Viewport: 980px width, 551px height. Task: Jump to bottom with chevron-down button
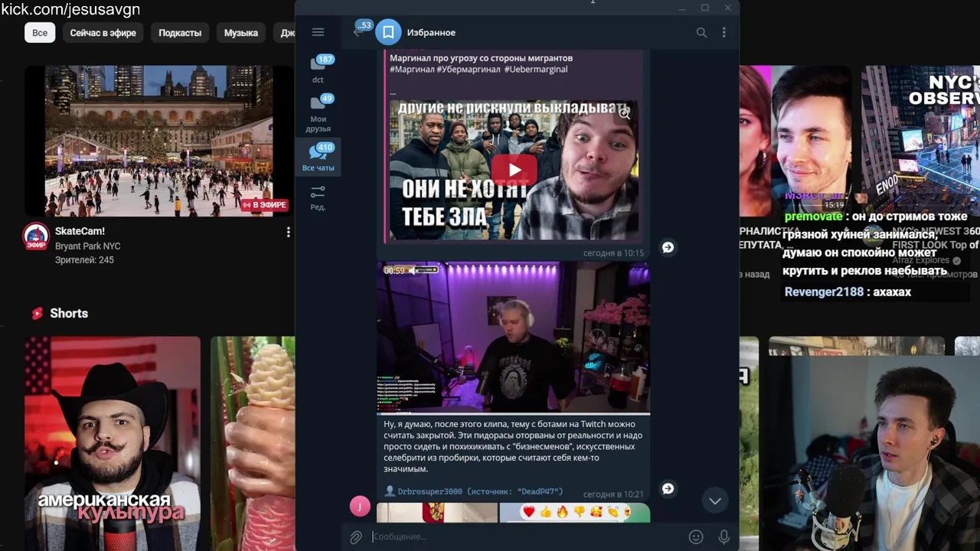[x=714, y=500]
